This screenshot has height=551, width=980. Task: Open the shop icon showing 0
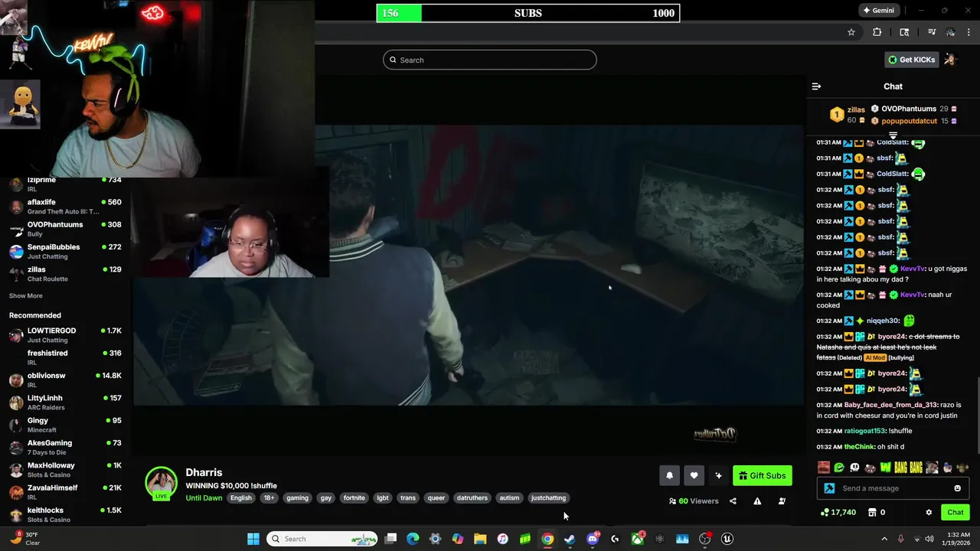[876, 512]
